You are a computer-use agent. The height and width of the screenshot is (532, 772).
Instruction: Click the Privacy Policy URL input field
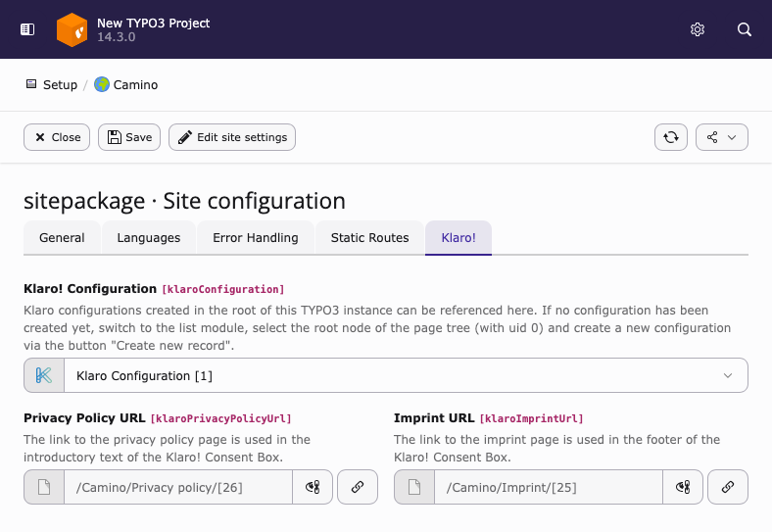point(178,487)
